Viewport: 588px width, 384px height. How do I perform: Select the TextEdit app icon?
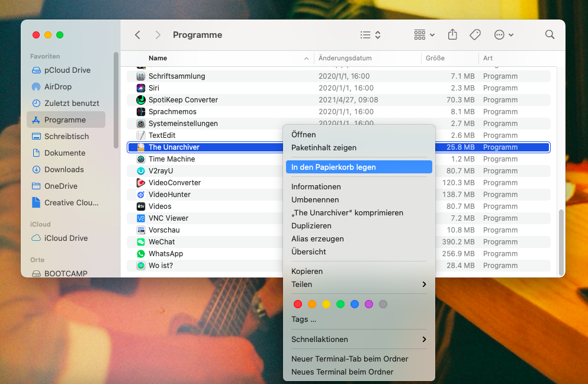click(140, 135)
